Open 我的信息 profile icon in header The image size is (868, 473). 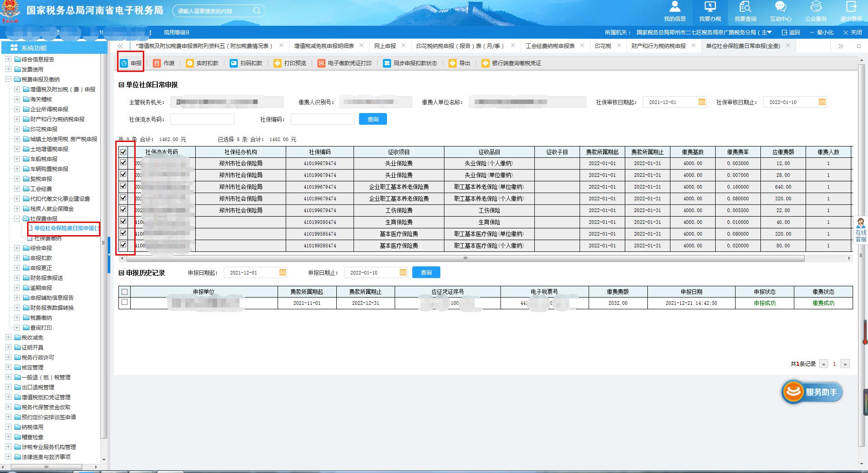click(x=675, y=7)
